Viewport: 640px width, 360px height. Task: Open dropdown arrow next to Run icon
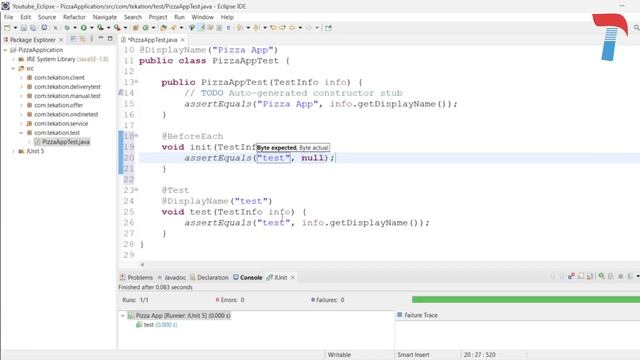(x=91, y=28)
